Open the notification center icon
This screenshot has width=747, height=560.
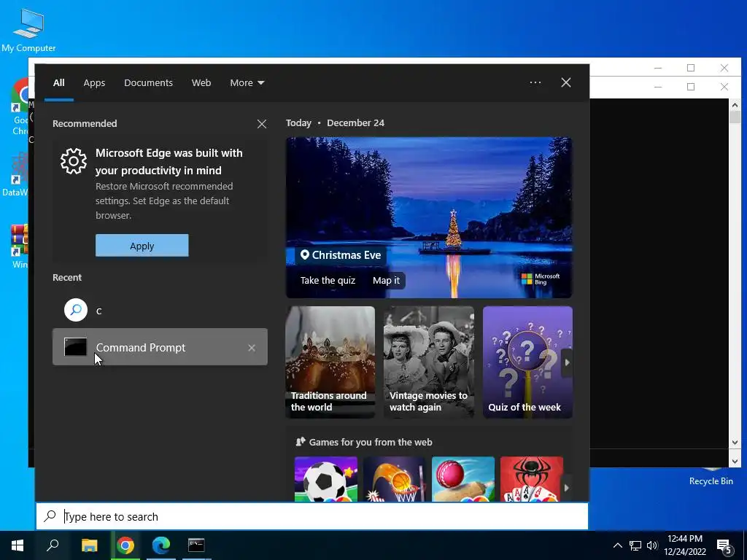click(724, 545)
